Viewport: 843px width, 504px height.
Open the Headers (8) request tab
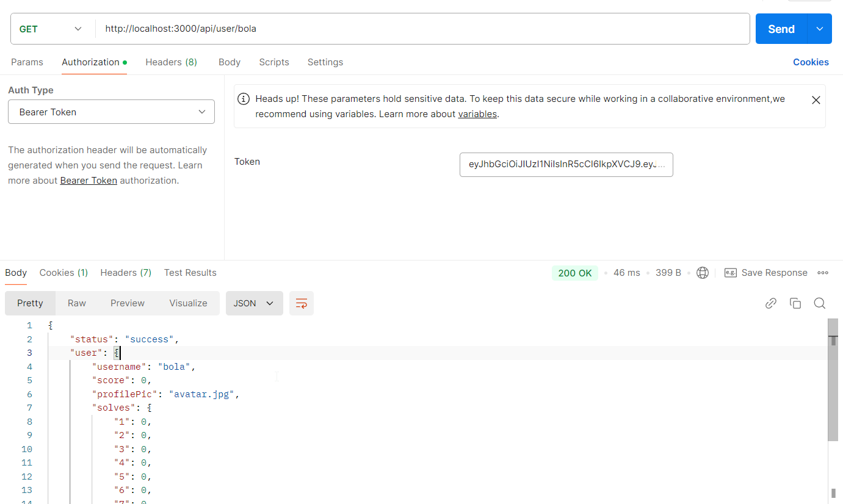point(171,62)
